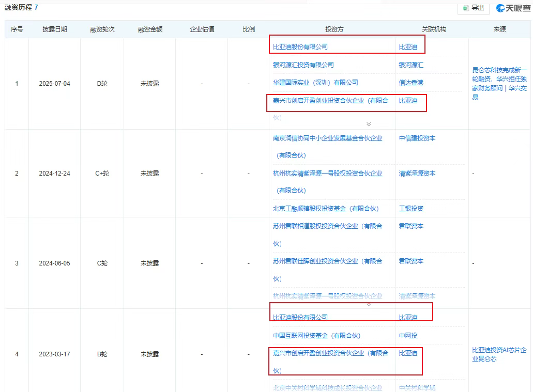Open the 比亚迪投资AI芯片企业昆仑芯 source link
The image size is (533, 392).
(x=499, y=354)
